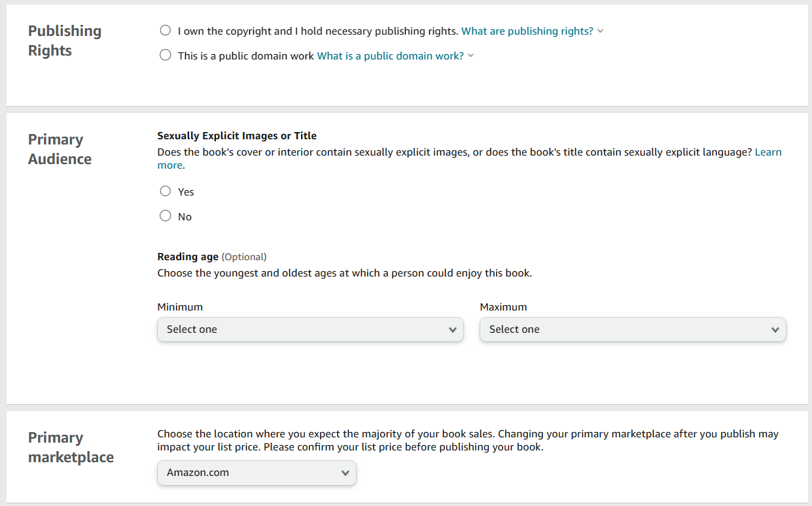
Task: Choose "No" for sexually explicit content
Action: pyautogui.click(x=166, y=216)
